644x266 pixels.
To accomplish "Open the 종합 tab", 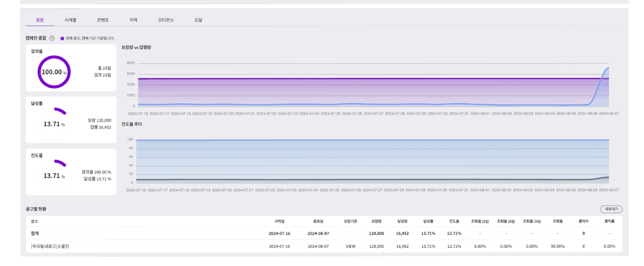I will pyautogui.click(x=40, y=20).
